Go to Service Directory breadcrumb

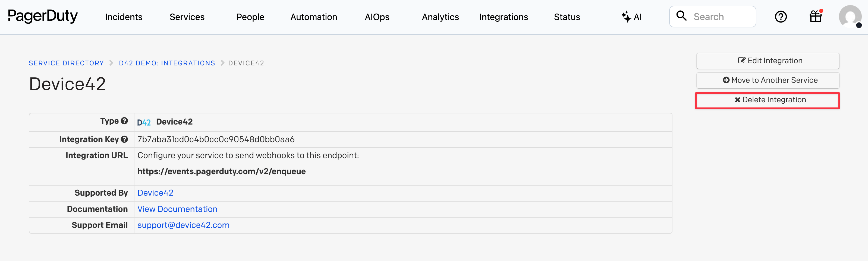[66, 63]
